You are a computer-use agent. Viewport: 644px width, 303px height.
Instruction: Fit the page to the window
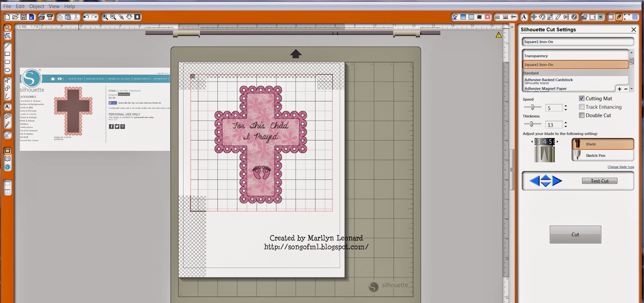[x=138, y=17]
